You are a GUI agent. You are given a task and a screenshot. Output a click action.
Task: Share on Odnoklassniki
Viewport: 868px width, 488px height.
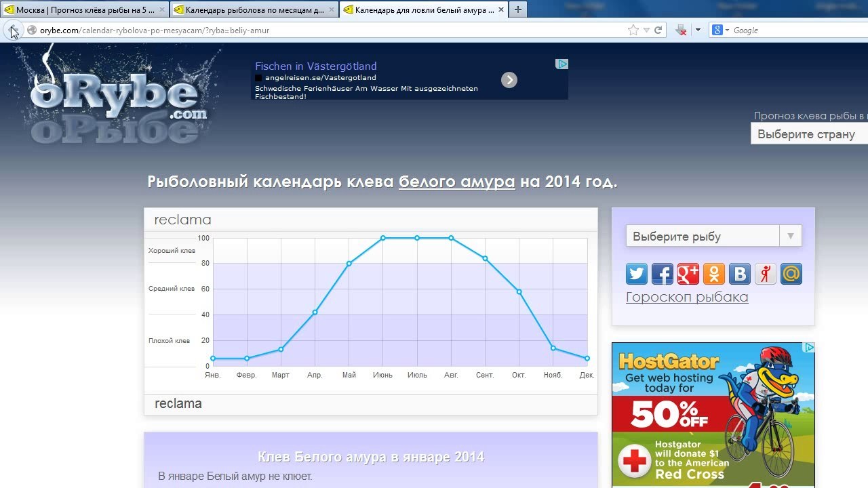(714, 274)
